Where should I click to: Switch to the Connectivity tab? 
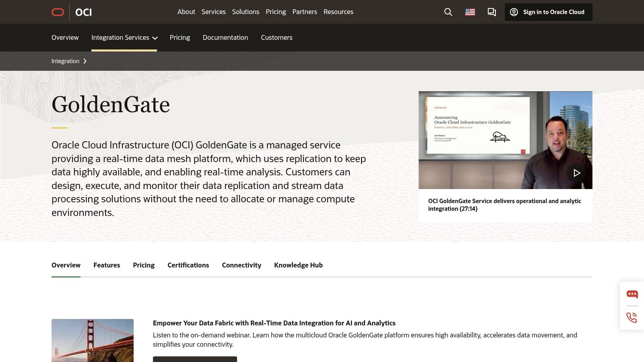[x=242, y=265]
